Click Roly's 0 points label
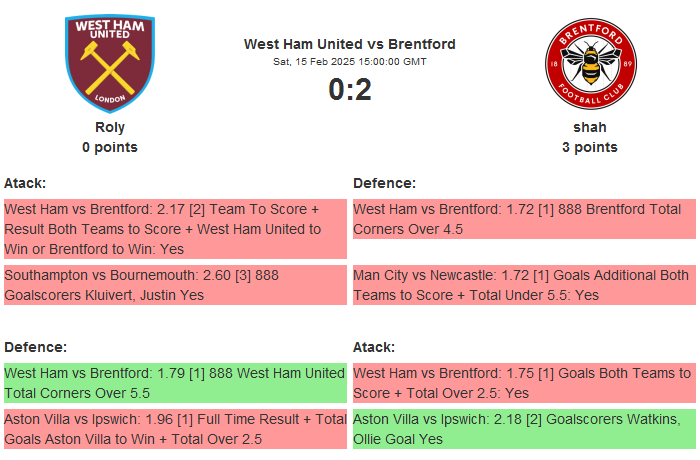700x460 pixels. (110, 147)
